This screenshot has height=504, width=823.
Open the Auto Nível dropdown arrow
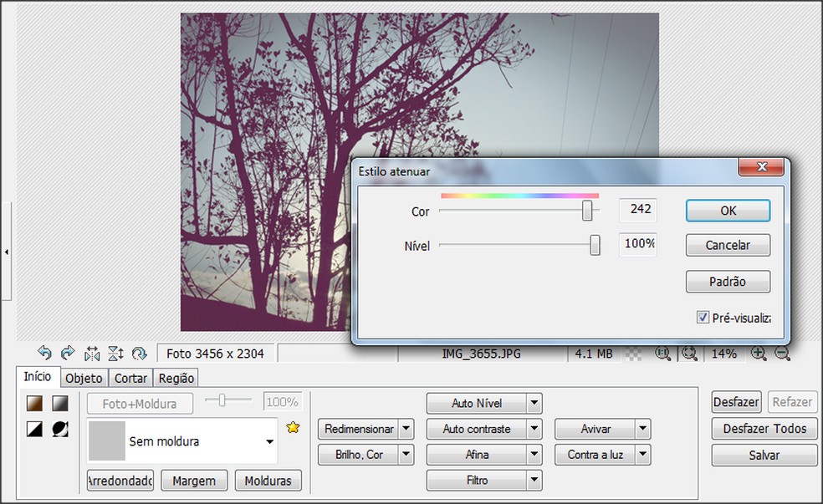[534, 403]
